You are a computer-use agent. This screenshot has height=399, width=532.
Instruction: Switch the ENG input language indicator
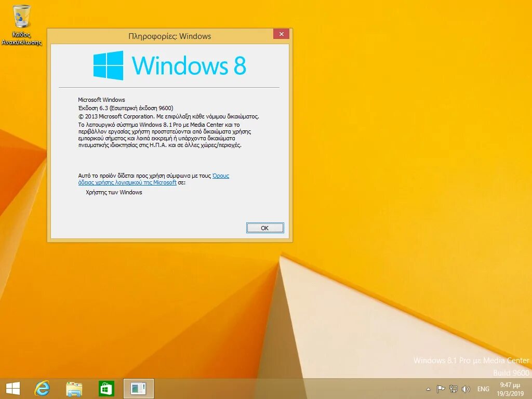[x=483, y=389]
